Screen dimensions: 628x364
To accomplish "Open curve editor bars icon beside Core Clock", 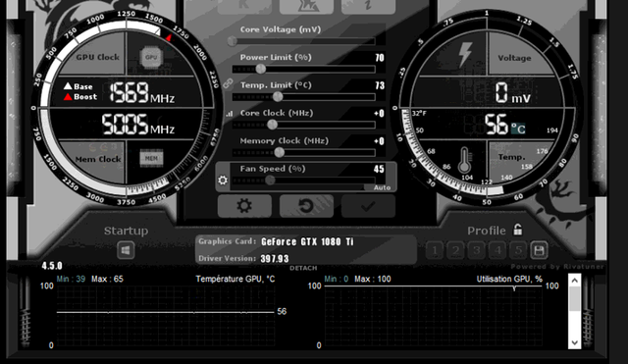I will pos(230,114).
